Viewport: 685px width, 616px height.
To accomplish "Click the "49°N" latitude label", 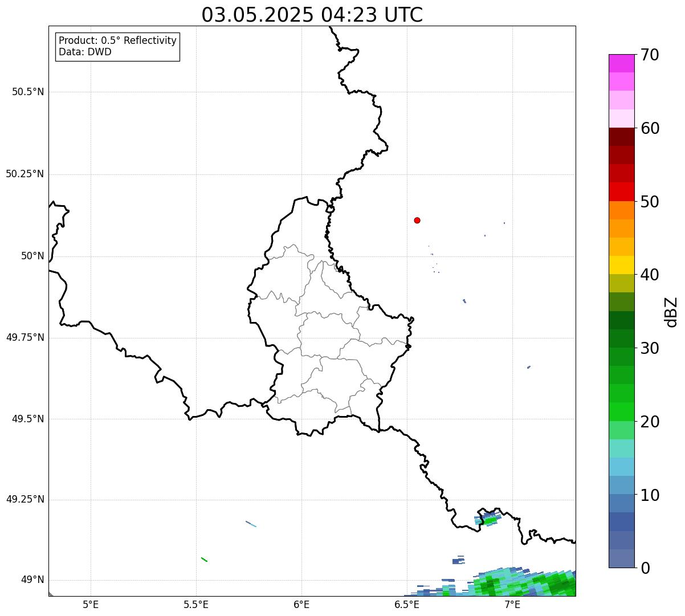I will point(32,580).
